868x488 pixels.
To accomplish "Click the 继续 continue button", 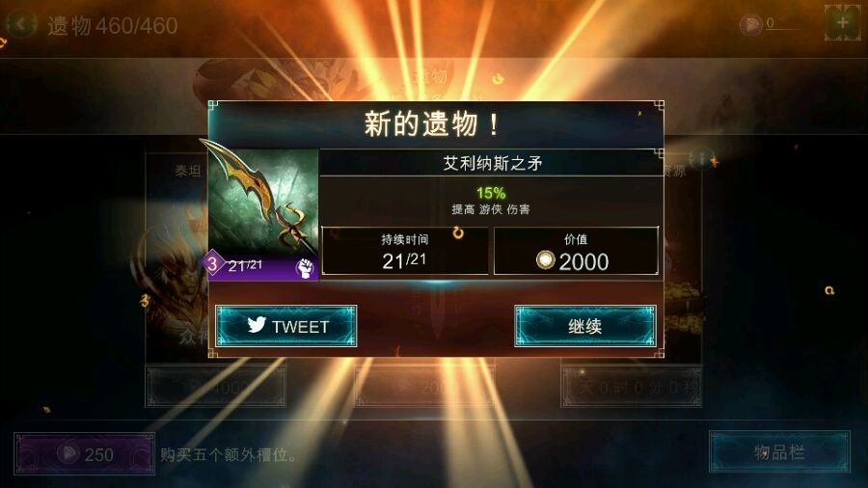I will point(585,326).
